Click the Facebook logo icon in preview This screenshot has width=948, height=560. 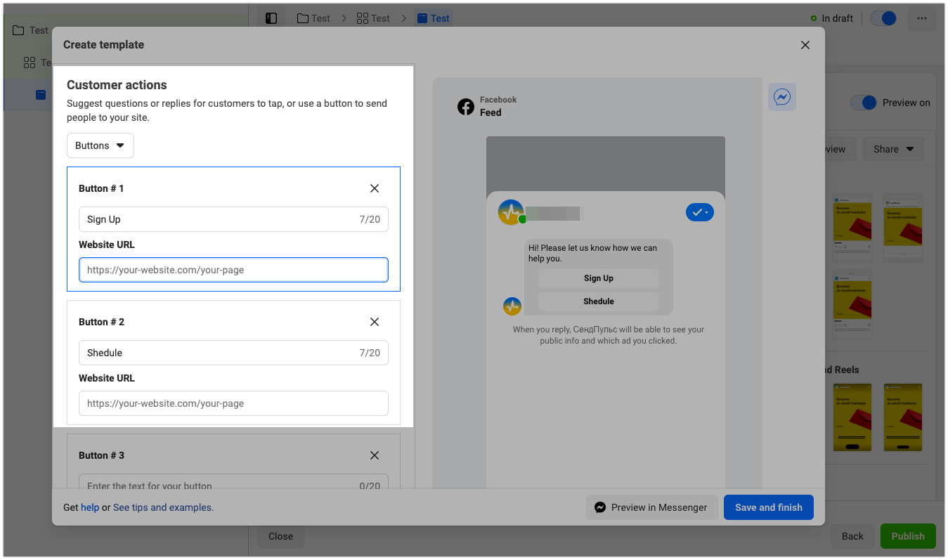click(x=465, y=107)
